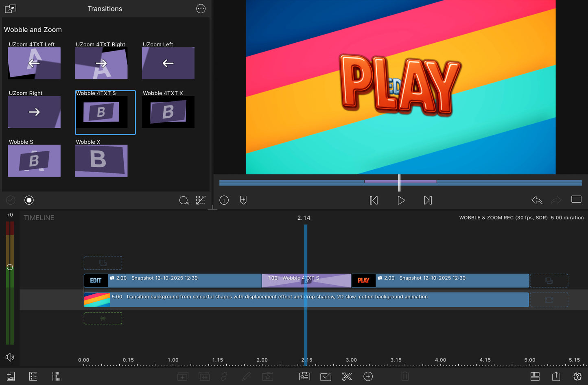Image resolution: width=588 pixels, height=385 pixels.
Task: Delete selection with the trash icon
Action: point(404,376)
